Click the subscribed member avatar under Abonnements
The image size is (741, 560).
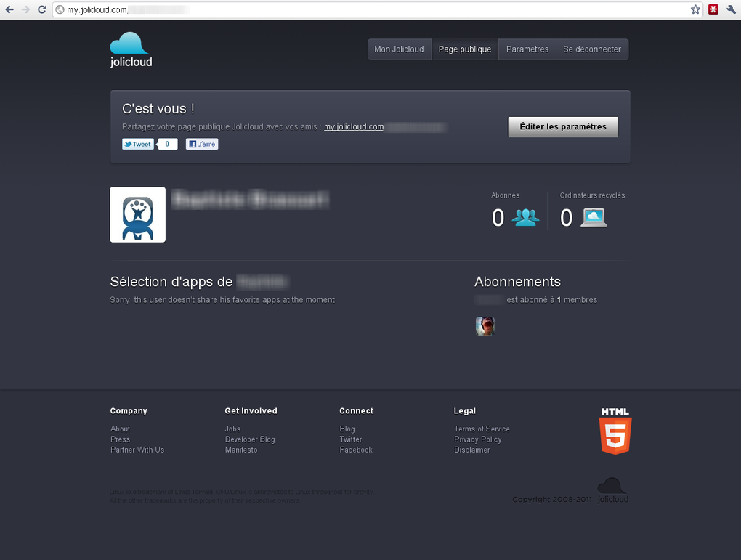point(485,325)
